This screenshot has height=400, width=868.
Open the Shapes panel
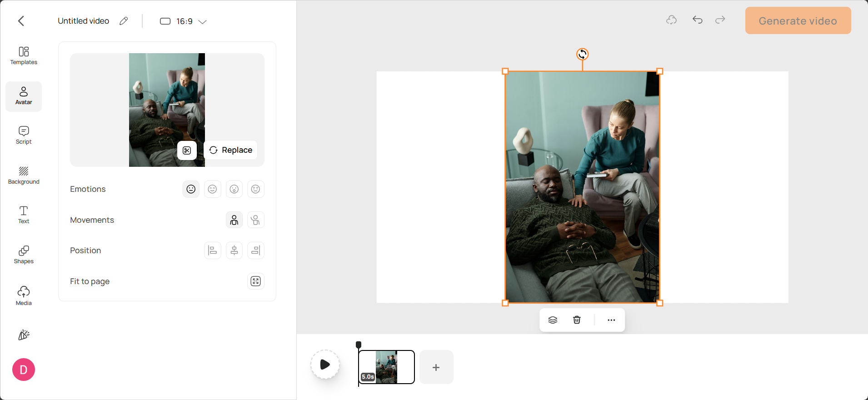(x=24, y=255)
